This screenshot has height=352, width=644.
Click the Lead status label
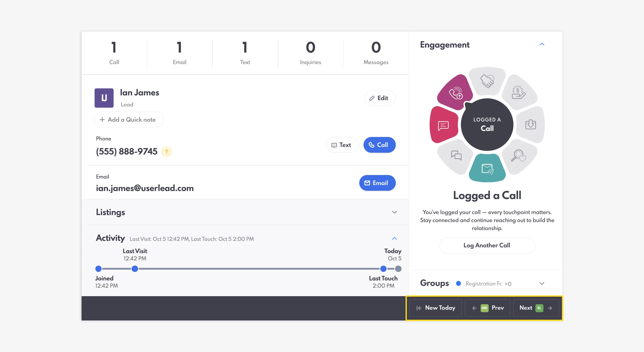(127, 105)
